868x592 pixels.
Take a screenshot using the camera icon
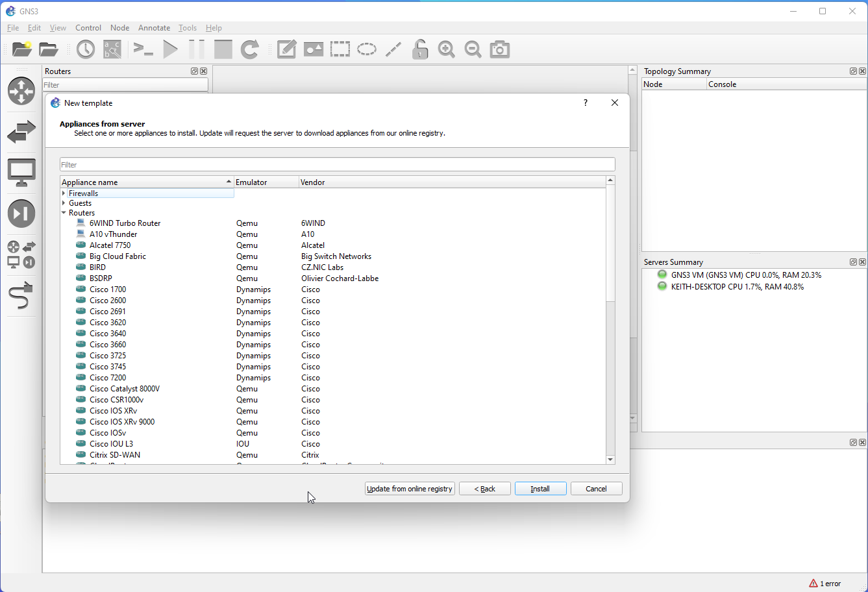pos(499,49)
